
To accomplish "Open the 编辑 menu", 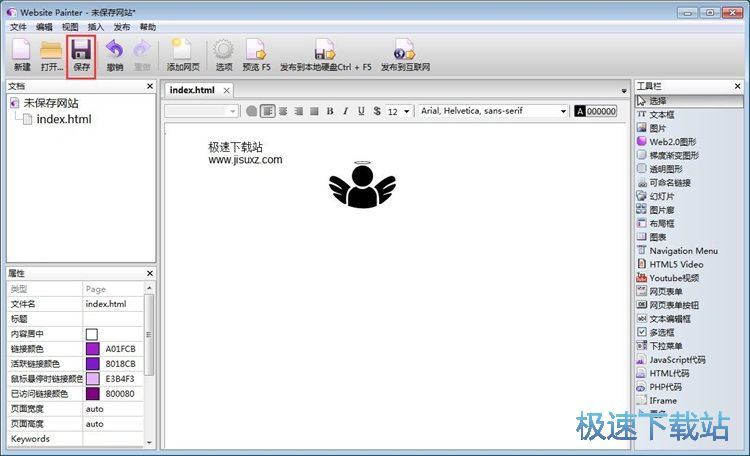I will [x=44, y=27].
